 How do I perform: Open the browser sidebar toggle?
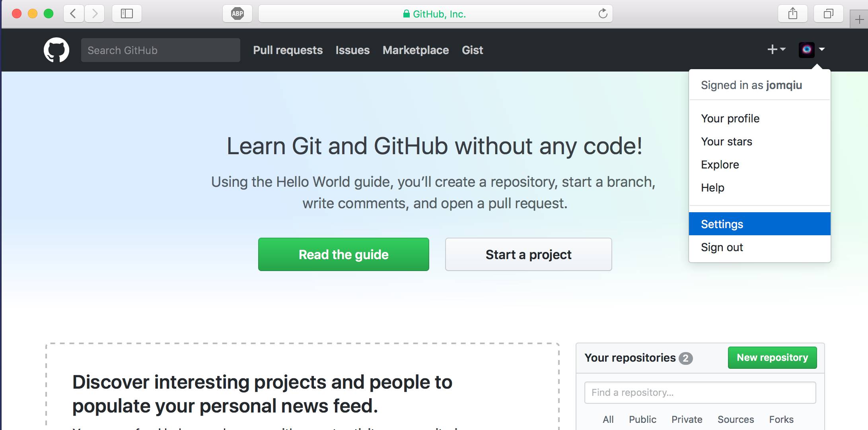pos(126,14)
